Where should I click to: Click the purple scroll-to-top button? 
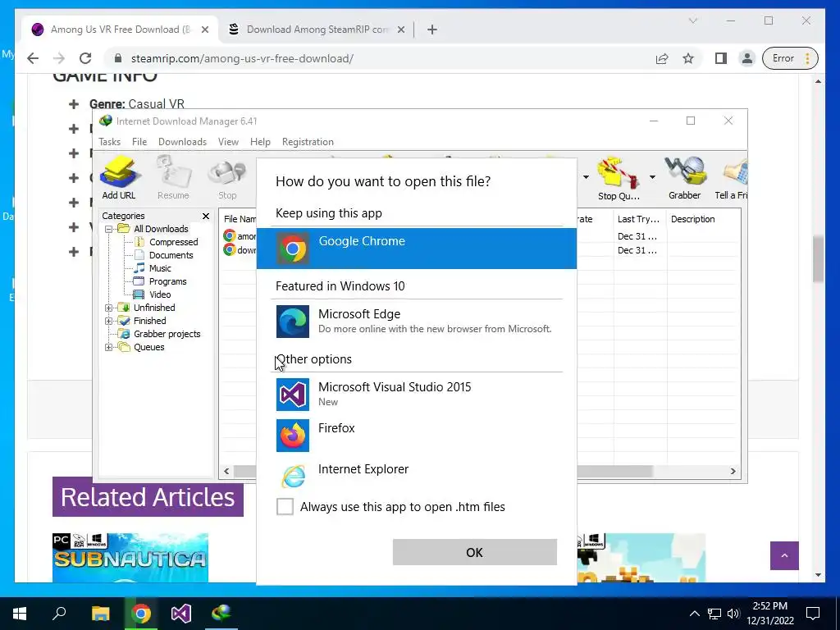coord(784,555)
